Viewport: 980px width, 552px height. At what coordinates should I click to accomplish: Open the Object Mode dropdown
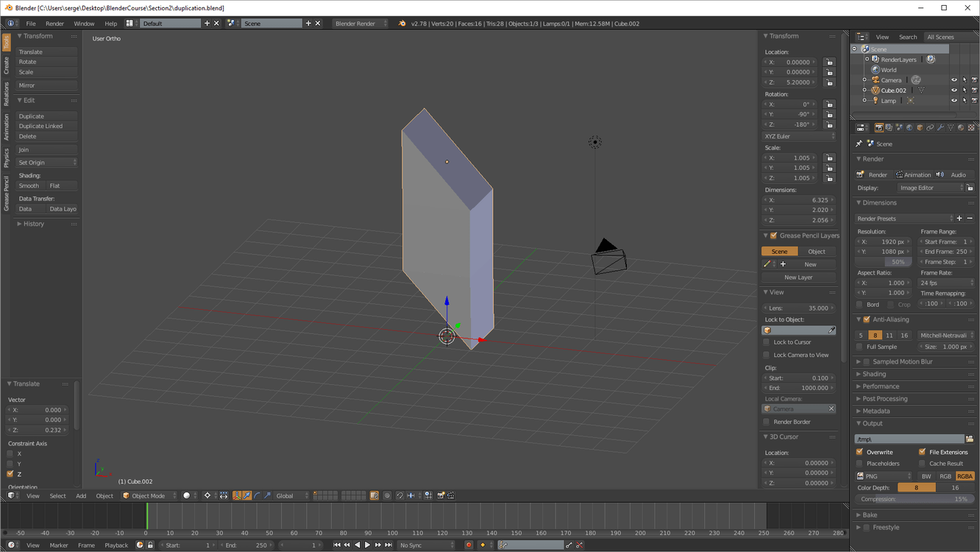coord(150,496)
